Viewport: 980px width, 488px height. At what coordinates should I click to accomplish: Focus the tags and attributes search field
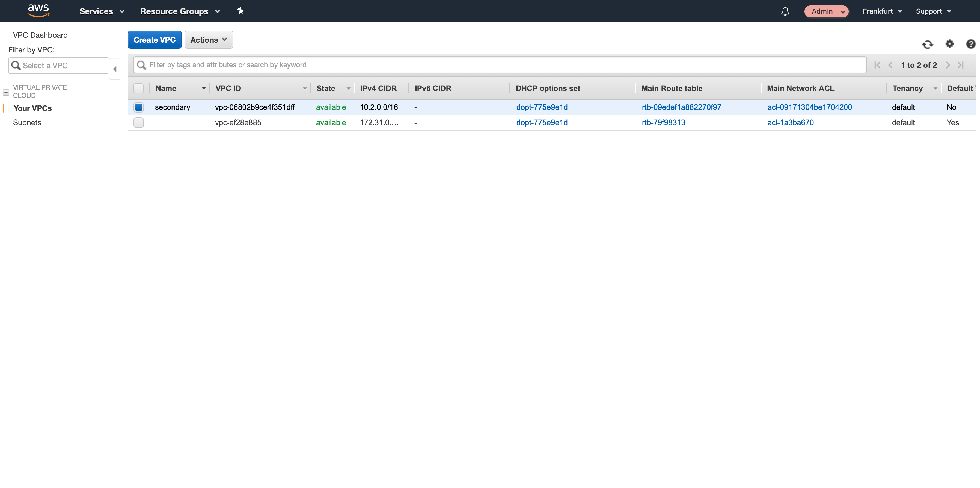(x=500, y=65)
